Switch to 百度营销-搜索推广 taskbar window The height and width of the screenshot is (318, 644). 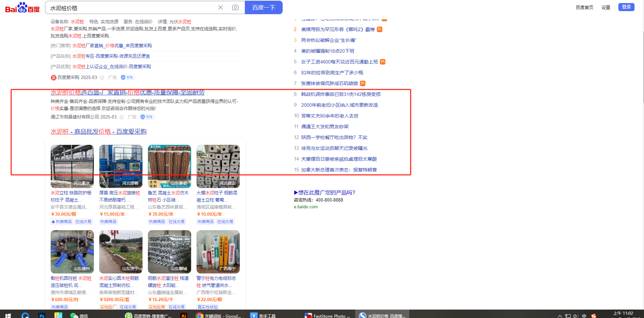[x=149, y=316]
